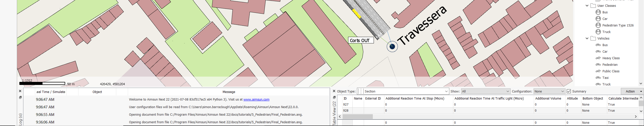The image size is (644, 126).
Task: Close the Log panel
Action: (20, 91)
